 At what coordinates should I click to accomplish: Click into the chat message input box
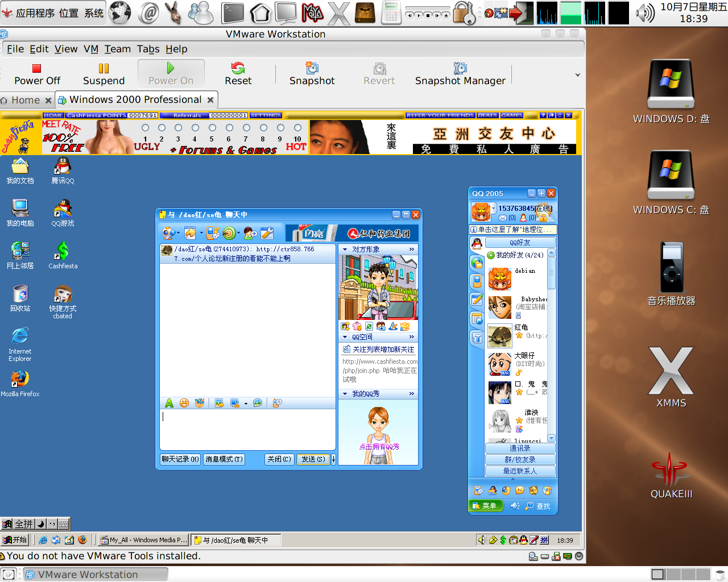pos(247,429)
